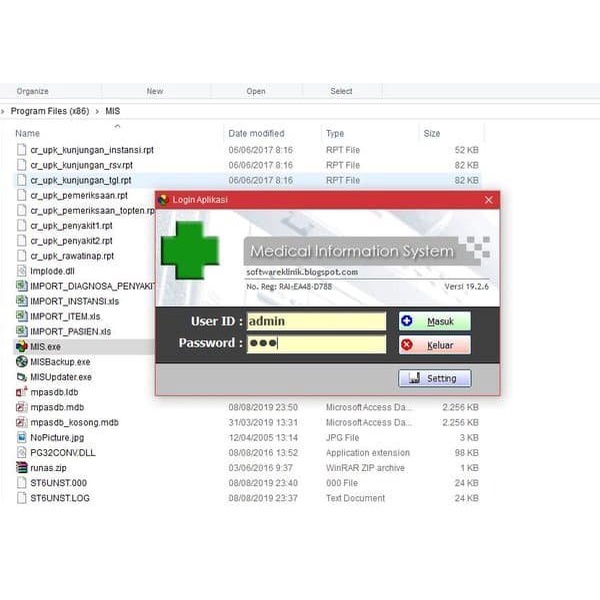This screenshot has width=600, height=600.
Task: Click the Application extension type cell
Action: click(x=368, y=453)
